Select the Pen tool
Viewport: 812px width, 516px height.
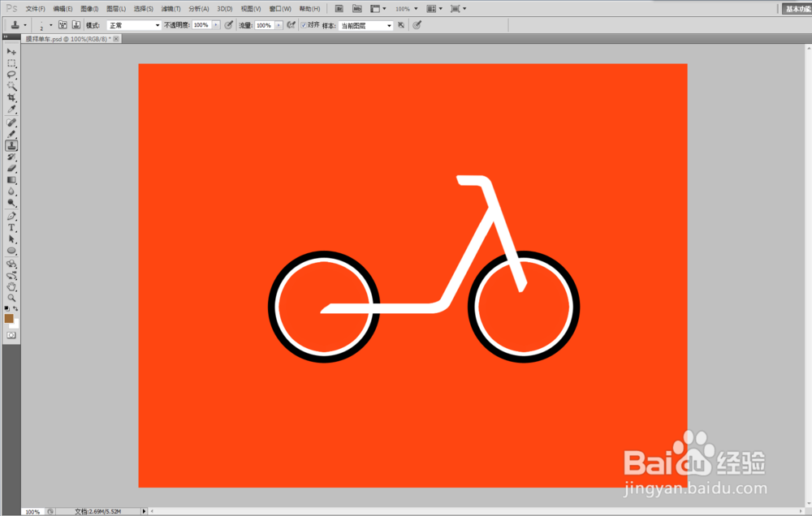pyautogui.click(x=11, y=217)
